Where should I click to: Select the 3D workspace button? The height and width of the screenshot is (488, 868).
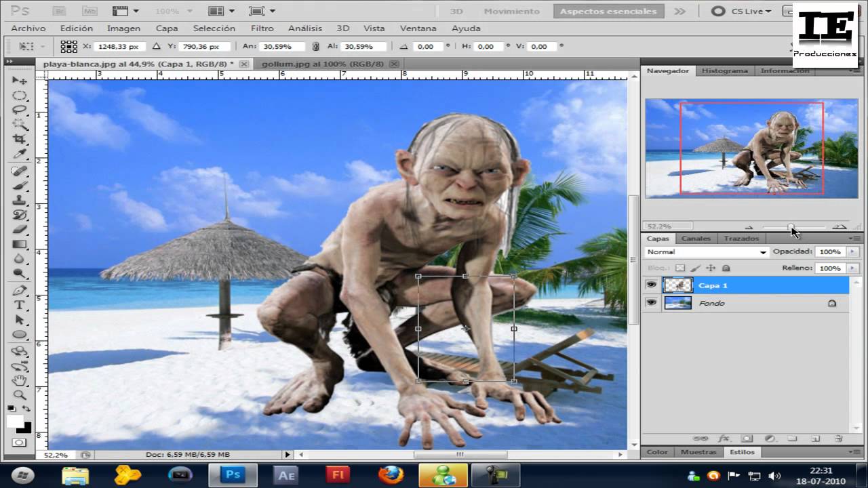click(457, 11)
